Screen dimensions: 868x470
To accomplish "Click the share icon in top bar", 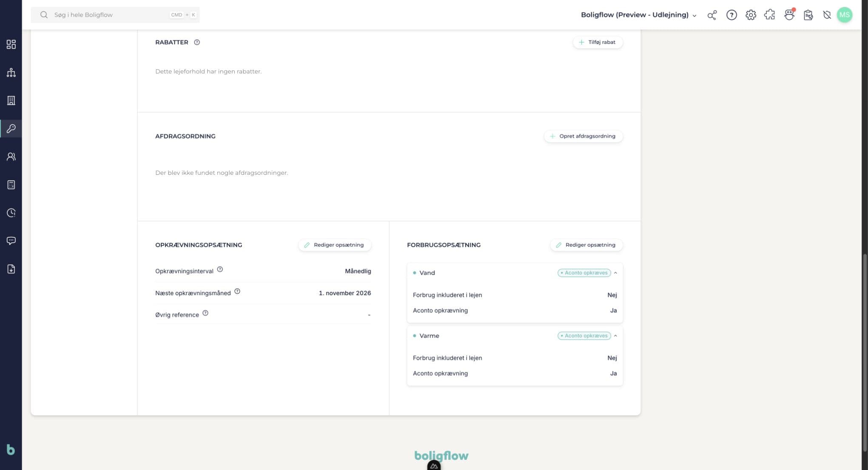I will 712,15.
